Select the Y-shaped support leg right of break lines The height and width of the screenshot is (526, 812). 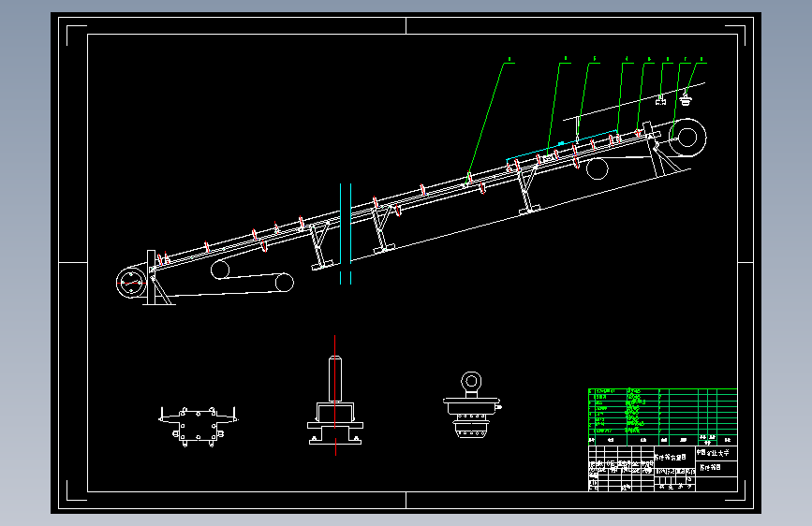[383, 227]
